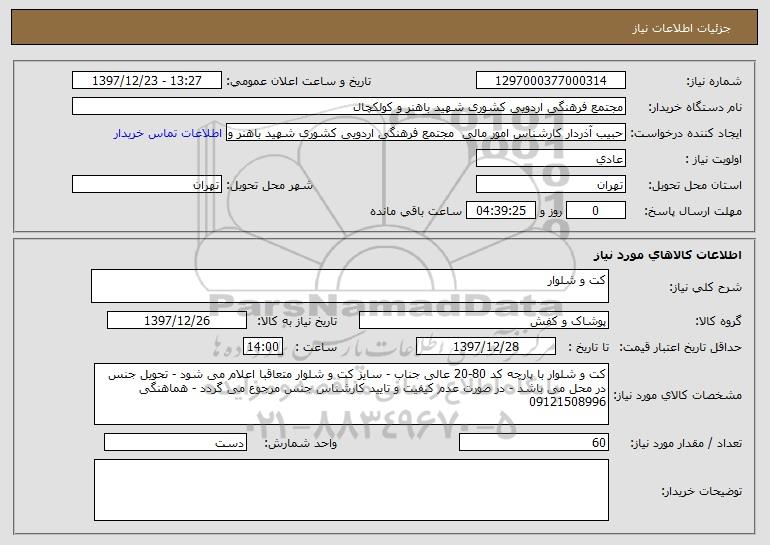Screen dimensions: 770x545
Task: Select the شماره نیاز field 1297000377000314
Action: pyautogui.click(x=550, y=81)
